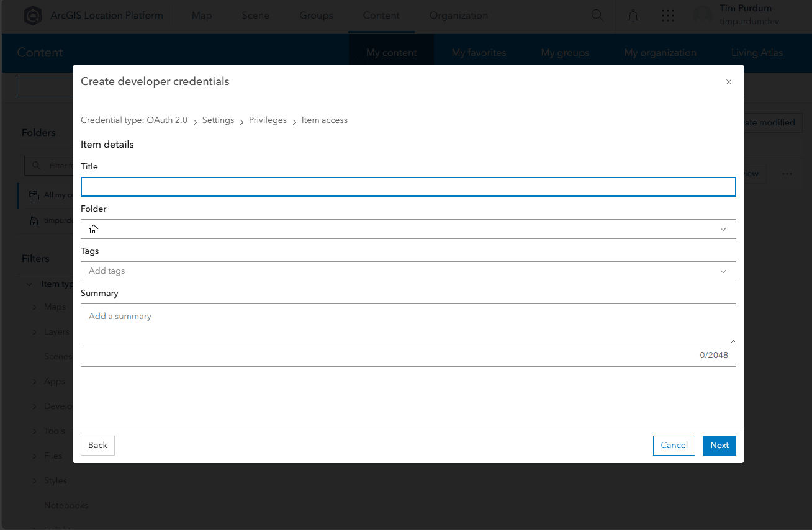
Task: Expand the Apps filter category
Action: tap(35, 381)
